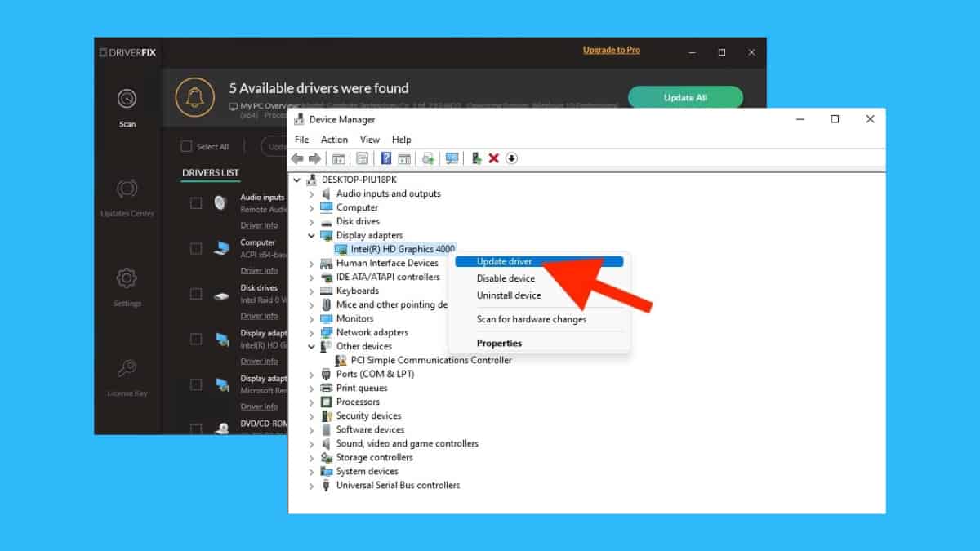Click the scan for hardware changes monitor icon
Screen dimensions: 980x551
[x=452, y=158]
